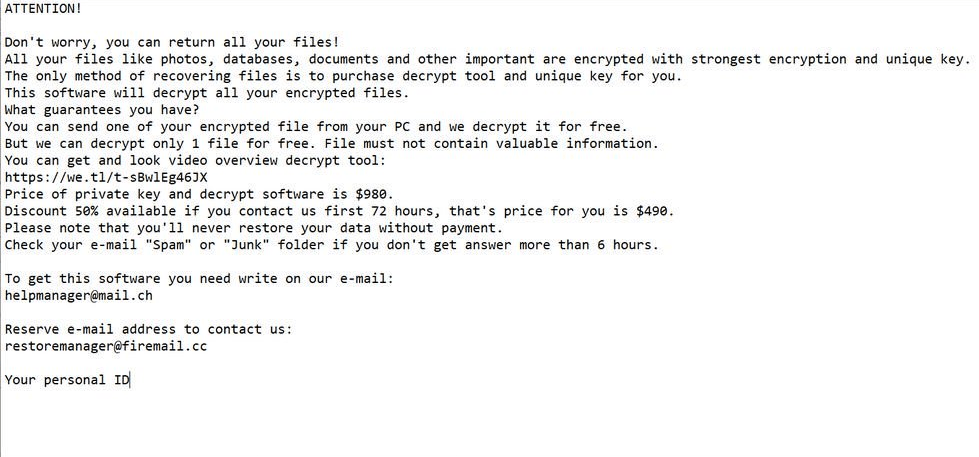Click the "Don't worry" opening line
Image resolution: width=979 pixels, height=457 pixels.
click(171, 42)
